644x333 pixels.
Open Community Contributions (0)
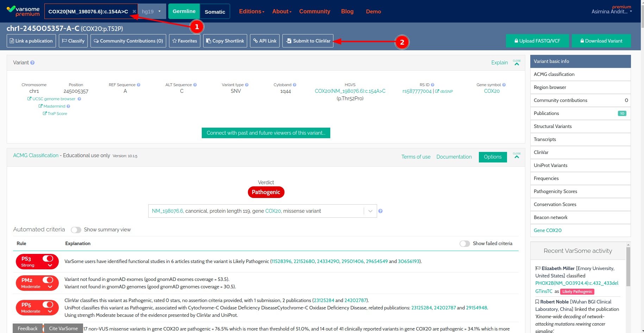coord(128,41)
